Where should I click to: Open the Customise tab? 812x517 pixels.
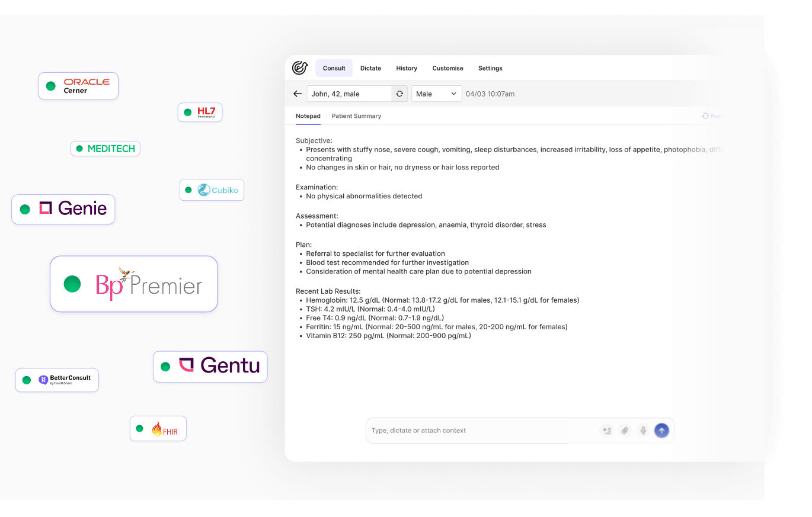pyautogui.click(x=447, y=68)
